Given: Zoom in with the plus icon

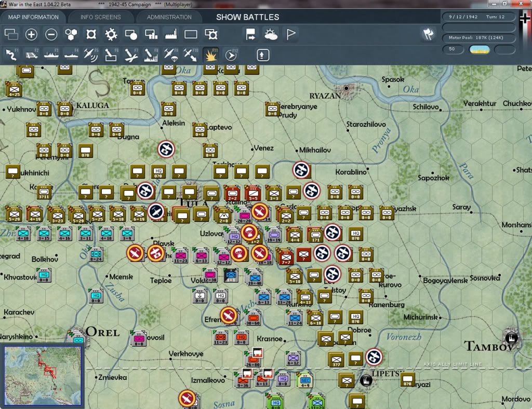Looking at the screenshot, I should pyautogui.click(x=31, y=34).
